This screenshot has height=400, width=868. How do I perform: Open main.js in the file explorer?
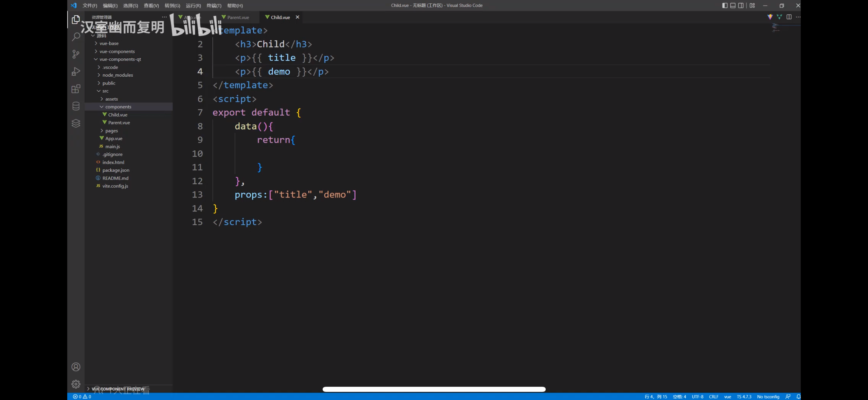[x=112, y=147]
